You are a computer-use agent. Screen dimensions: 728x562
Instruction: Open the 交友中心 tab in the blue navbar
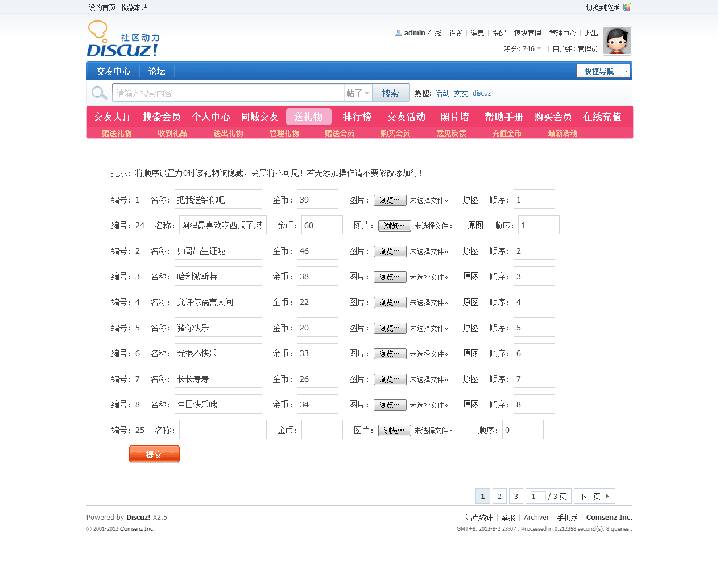click(113, 71)
